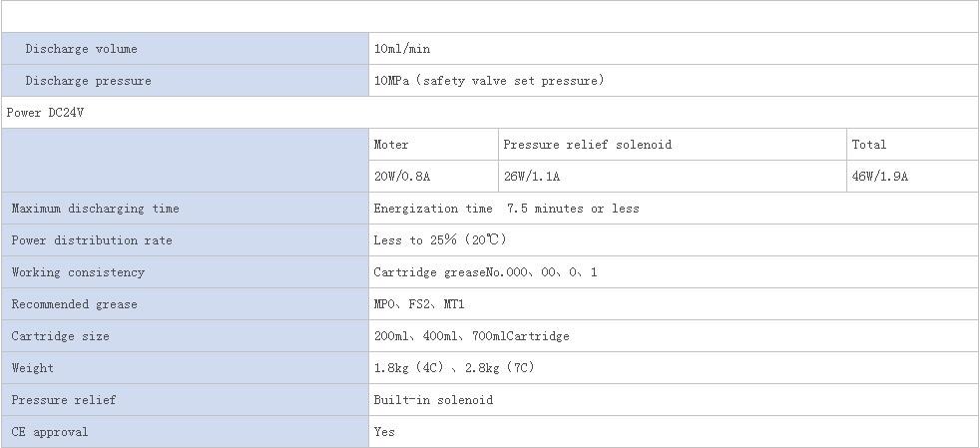Click the Power distribution rate label

point(91,240)
